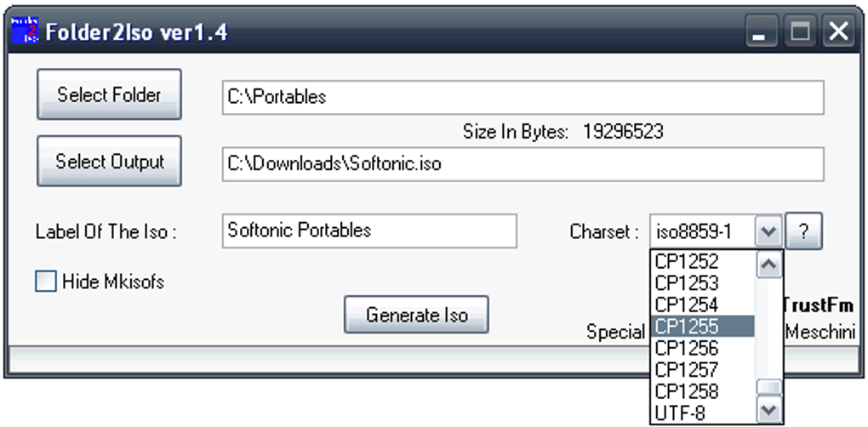Click the charset list scroll down arrow

(x=769, y=410)
